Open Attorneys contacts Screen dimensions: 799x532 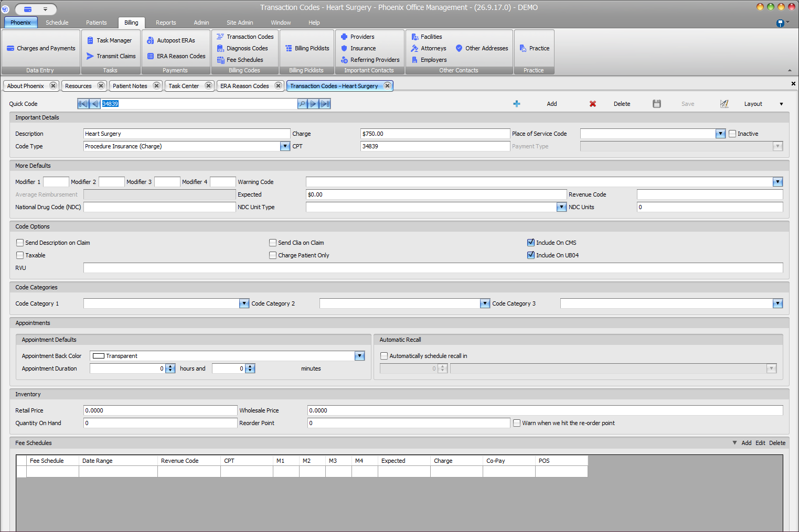pyautogui.click(x=428, y=48)
